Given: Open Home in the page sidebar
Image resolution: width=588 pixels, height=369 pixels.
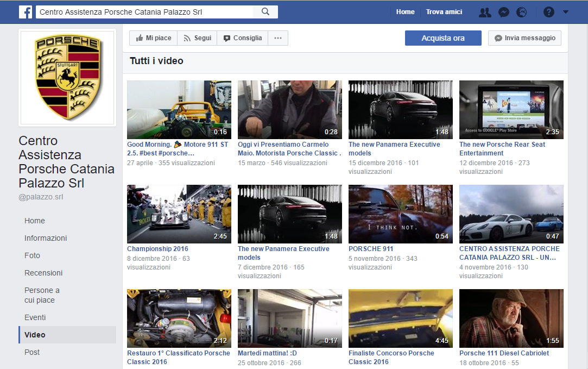Looking at the screenshot, I should (35, 221).
